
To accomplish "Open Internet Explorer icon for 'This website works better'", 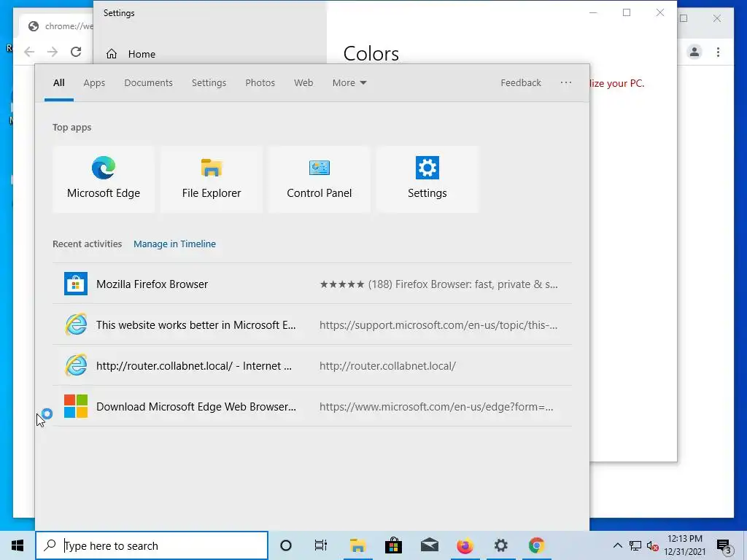I will (76, 324).
